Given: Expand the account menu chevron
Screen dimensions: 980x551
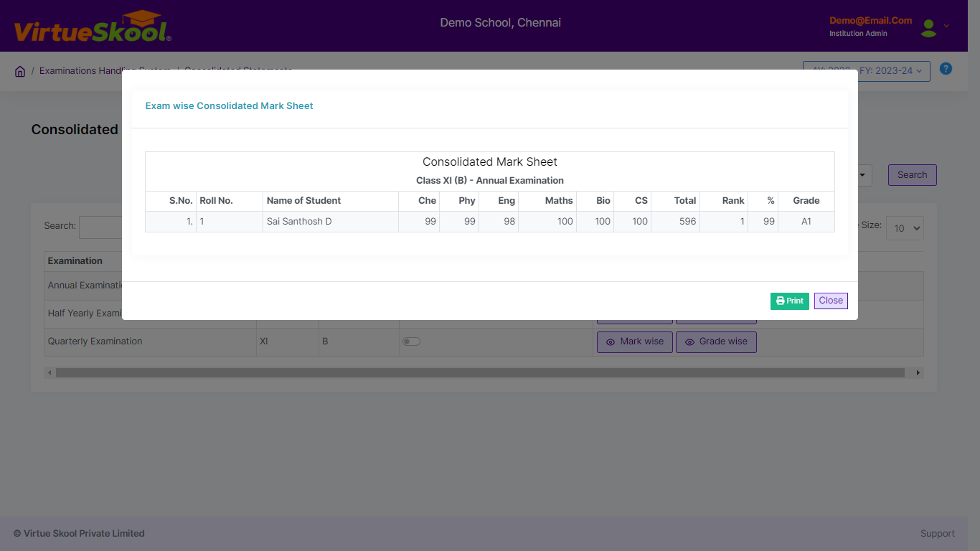Looking at the screenshot, I should [946, 26].
